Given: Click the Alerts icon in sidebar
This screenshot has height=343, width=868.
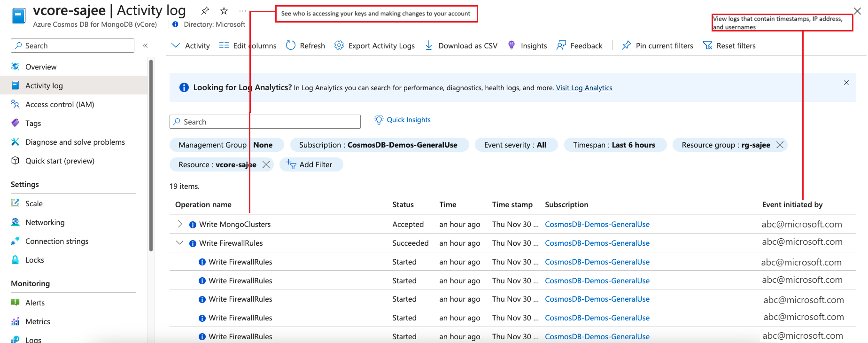Looking at the screenshot, I should pos(15,303).
